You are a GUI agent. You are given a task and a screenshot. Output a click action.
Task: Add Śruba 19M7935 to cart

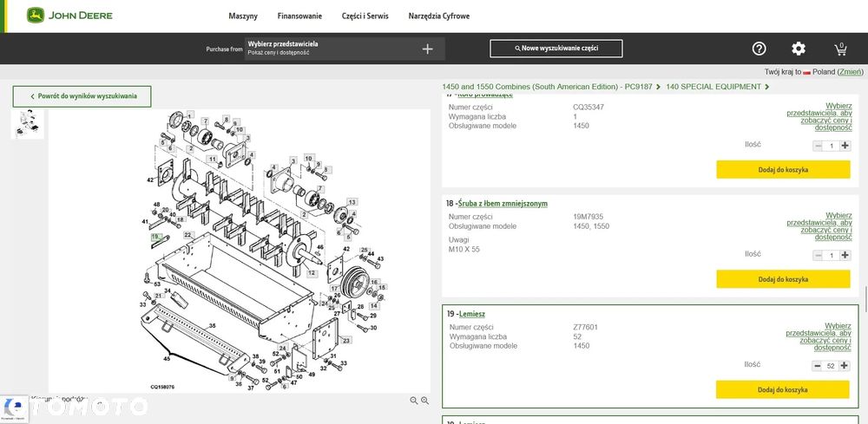pos(783,279)
